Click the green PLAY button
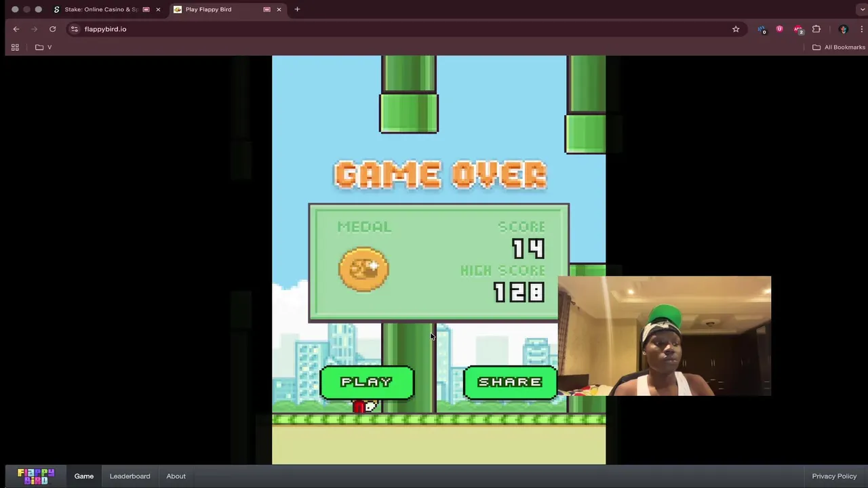The width and height of the screenshot is (868, 488). (x=367, y=382)
